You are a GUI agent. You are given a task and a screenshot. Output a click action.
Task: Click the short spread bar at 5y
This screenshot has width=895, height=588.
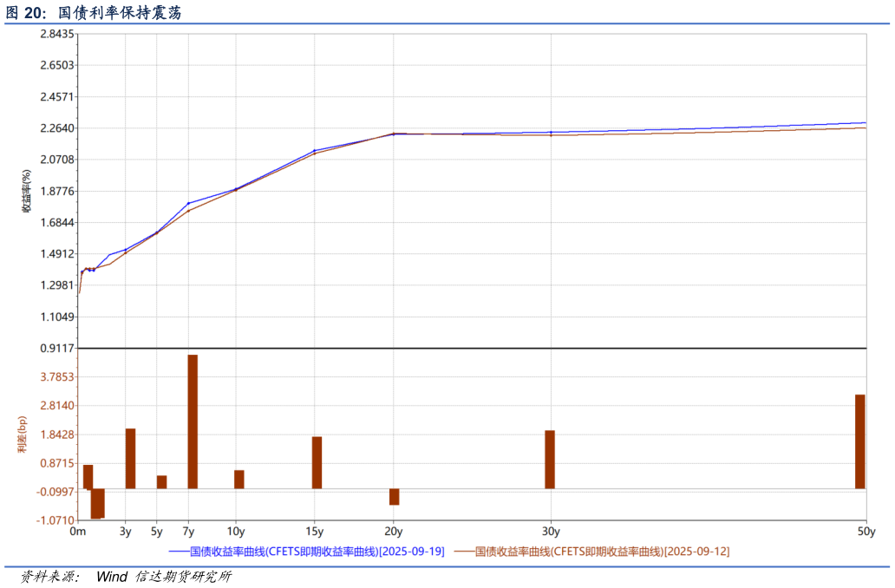pyautogui.click(x=161, y=482)
